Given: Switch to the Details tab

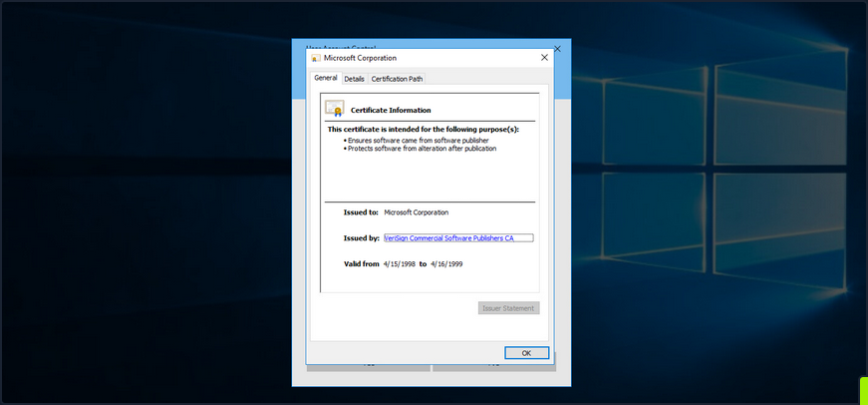Looking at the screenshot, I should (355, 79).
